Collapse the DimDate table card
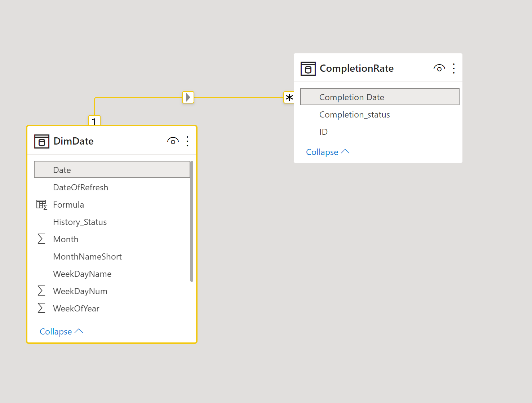The image size is (532, 403). pos(61,332)
